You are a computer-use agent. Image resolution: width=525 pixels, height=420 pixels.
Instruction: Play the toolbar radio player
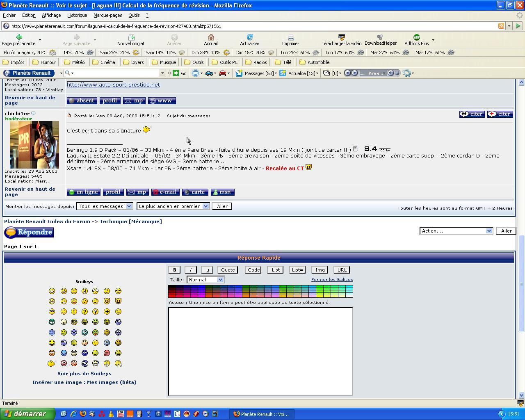[x=355, y=73]
